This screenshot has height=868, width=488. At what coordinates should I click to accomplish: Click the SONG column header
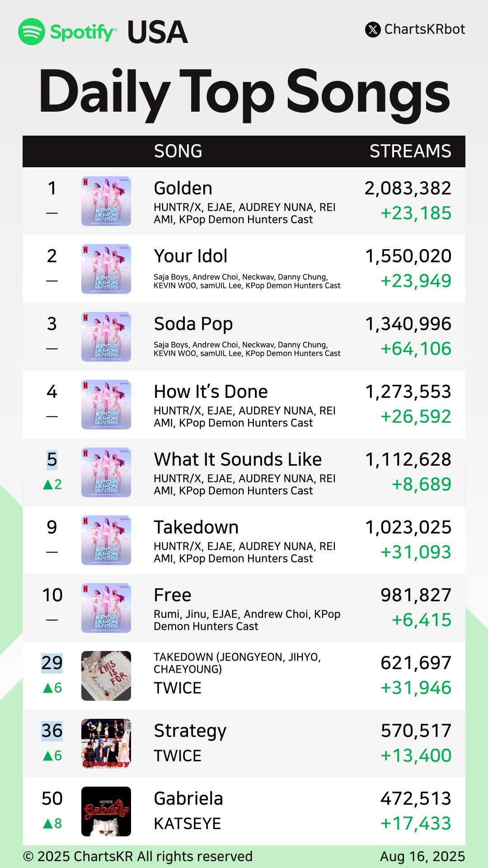click(x=178, y=151)
